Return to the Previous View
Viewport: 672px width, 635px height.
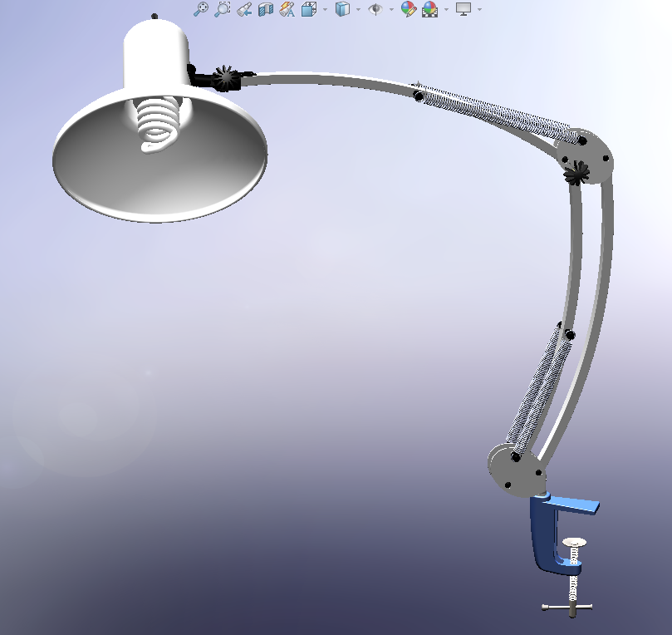point(244,9)
